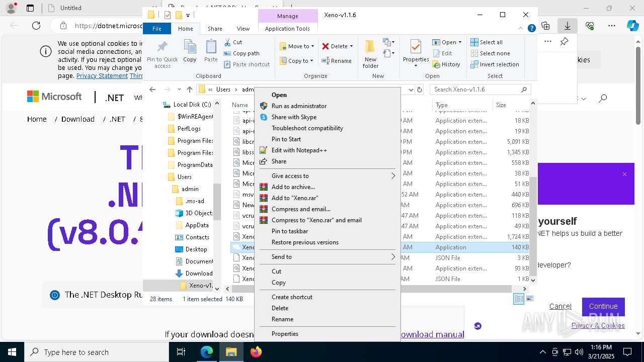This screenshot has width=644, height=362.
Task: Click the Explorer Help question mark icon
Action: tap(531, 29)
